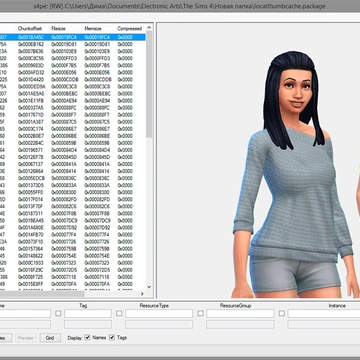The height and width of the screenshot is (360, 360).
Task: Select the row with filesize 0x0000BEBC
Action: click(73, 94)
